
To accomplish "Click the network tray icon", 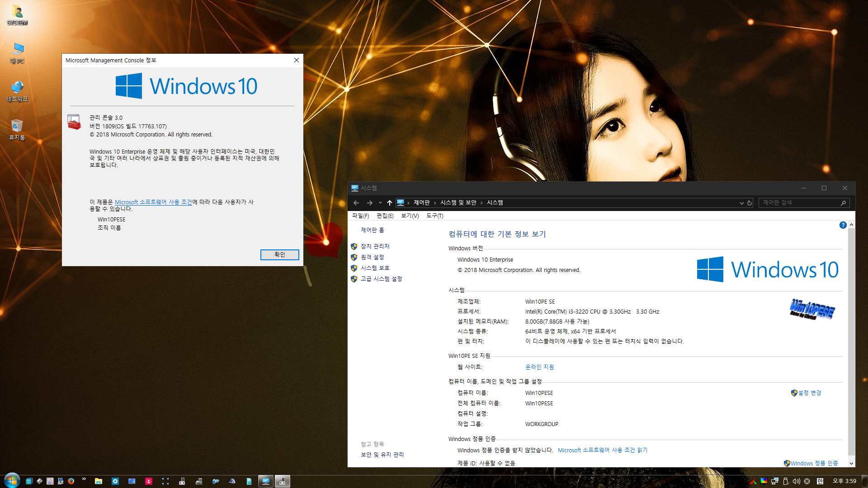I will pos(775,481).
